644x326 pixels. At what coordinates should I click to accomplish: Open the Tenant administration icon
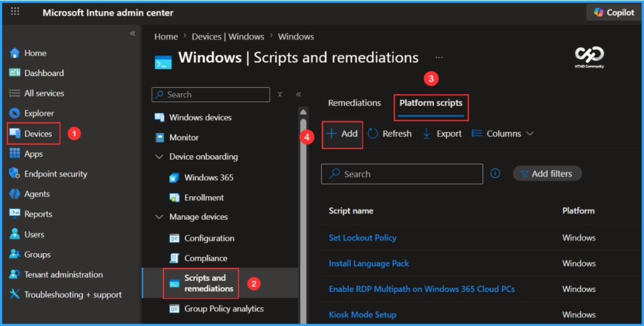tap(15, 274)
